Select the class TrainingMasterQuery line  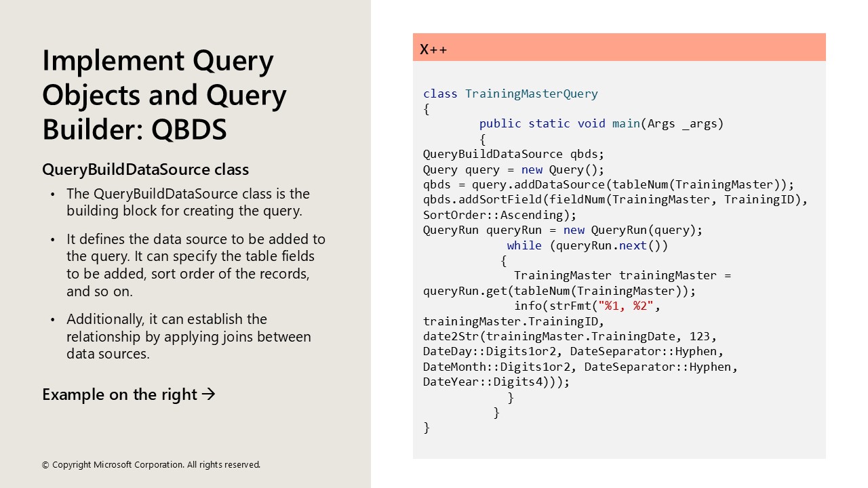click(x=510, y=94)
